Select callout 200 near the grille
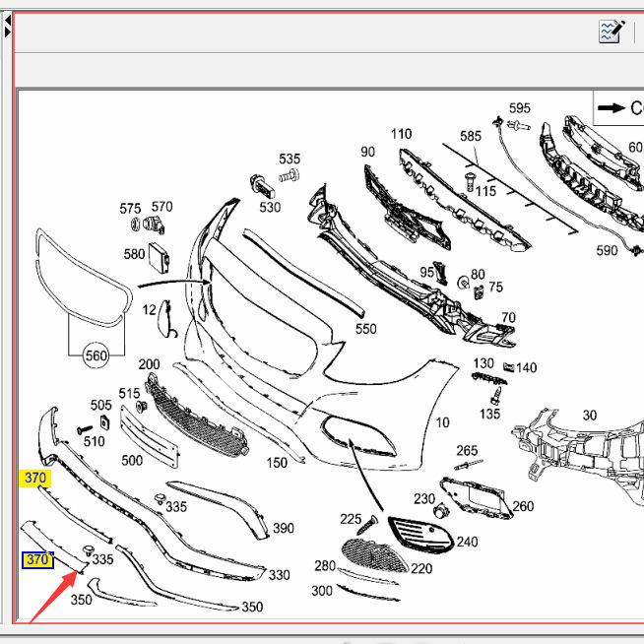The height and width of the screenshot is (644, 644). [x=149, y=364]
